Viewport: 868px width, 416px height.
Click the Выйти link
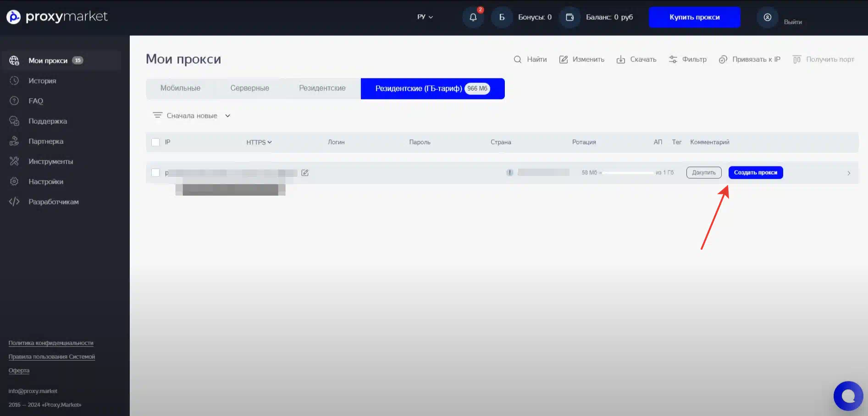793,22
